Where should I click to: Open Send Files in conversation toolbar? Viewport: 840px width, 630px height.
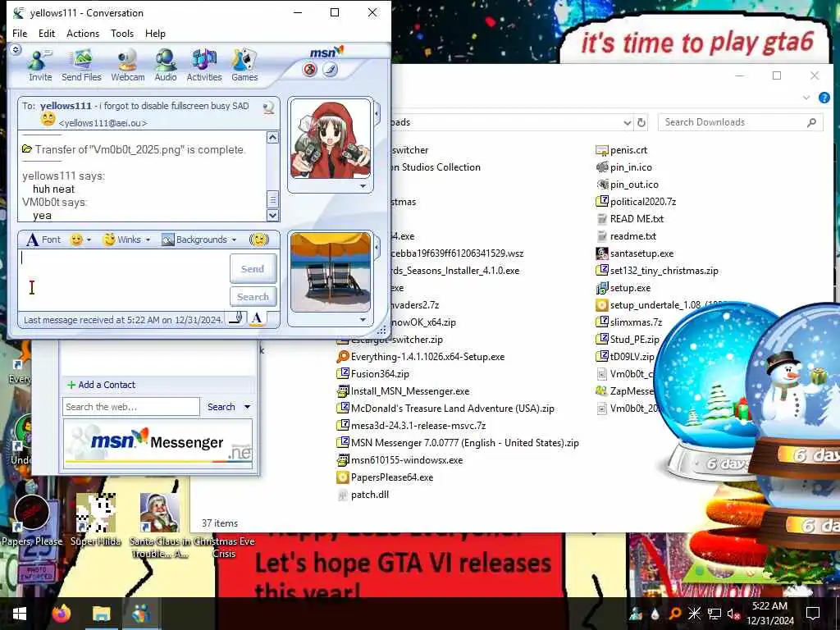click(x=81, y=65)
